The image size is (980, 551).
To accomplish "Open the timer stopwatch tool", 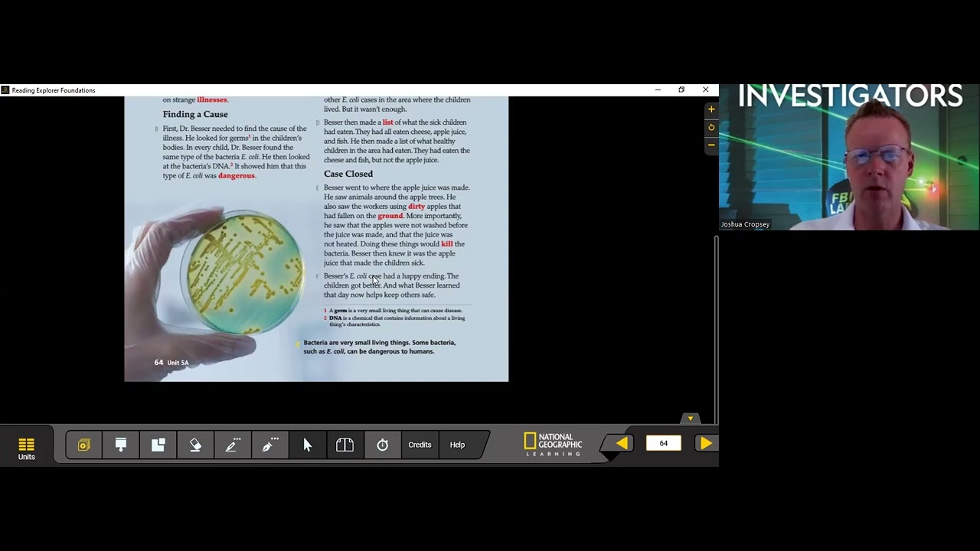I will point(383,445).
